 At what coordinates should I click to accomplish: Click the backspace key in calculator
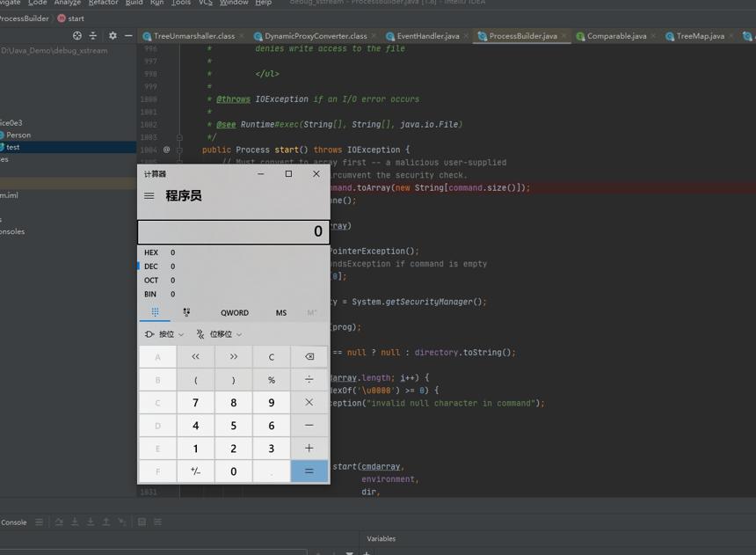[309, 356]
